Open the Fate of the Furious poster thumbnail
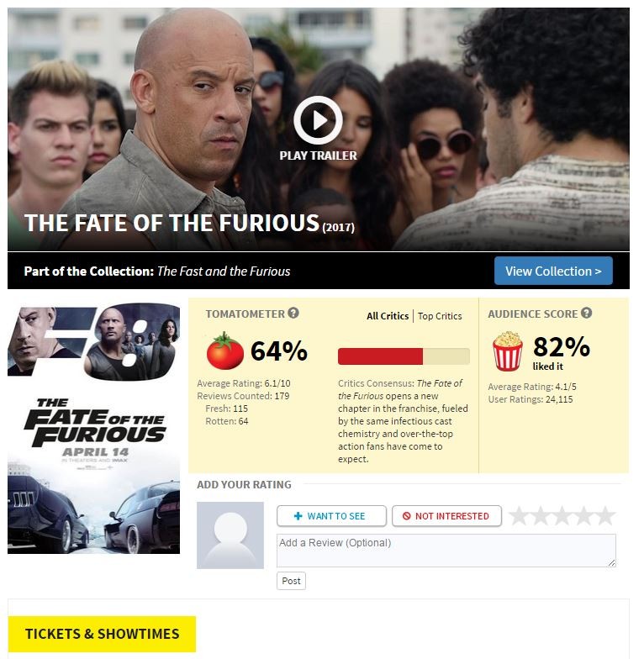This screenshot has height=659, width=644. pyautogui.click(x=94, y=428)
